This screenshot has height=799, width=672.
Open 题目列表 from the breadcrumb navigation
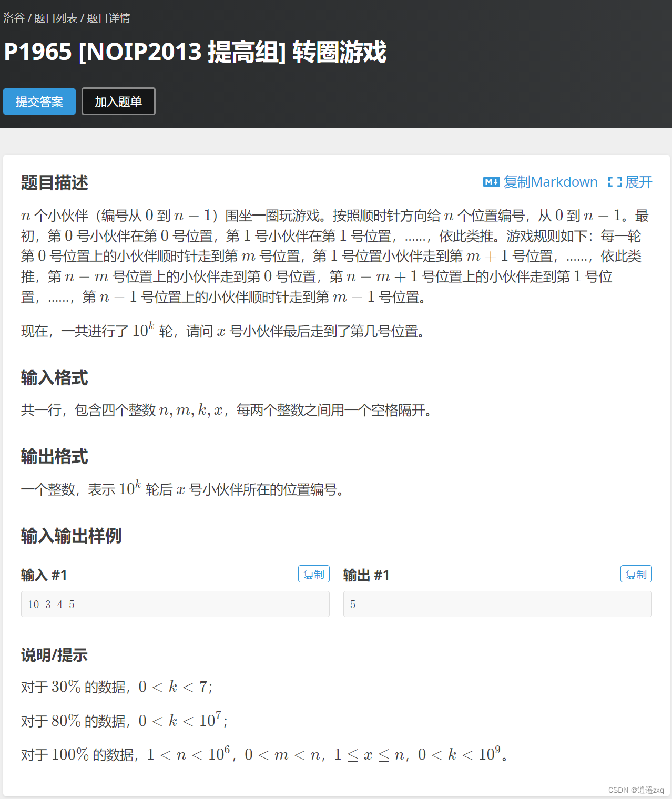pos(57,18)
